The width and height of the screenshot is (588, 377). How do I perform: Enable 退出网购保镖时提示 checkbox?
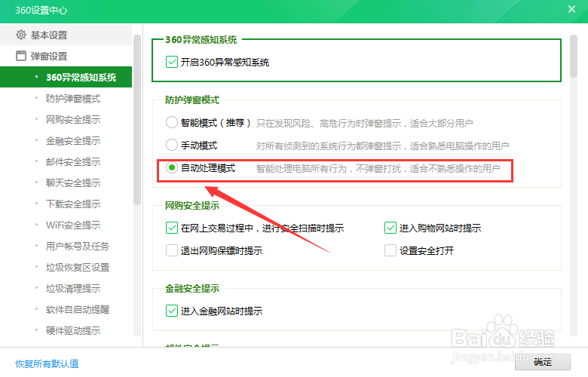point(172,250)
